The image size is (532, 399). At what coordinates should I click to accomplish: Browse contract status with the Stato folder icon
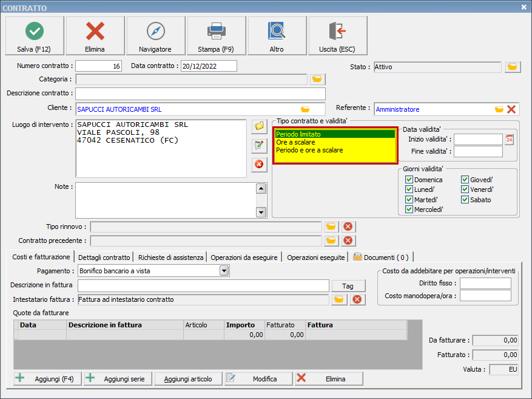(513, 67)
